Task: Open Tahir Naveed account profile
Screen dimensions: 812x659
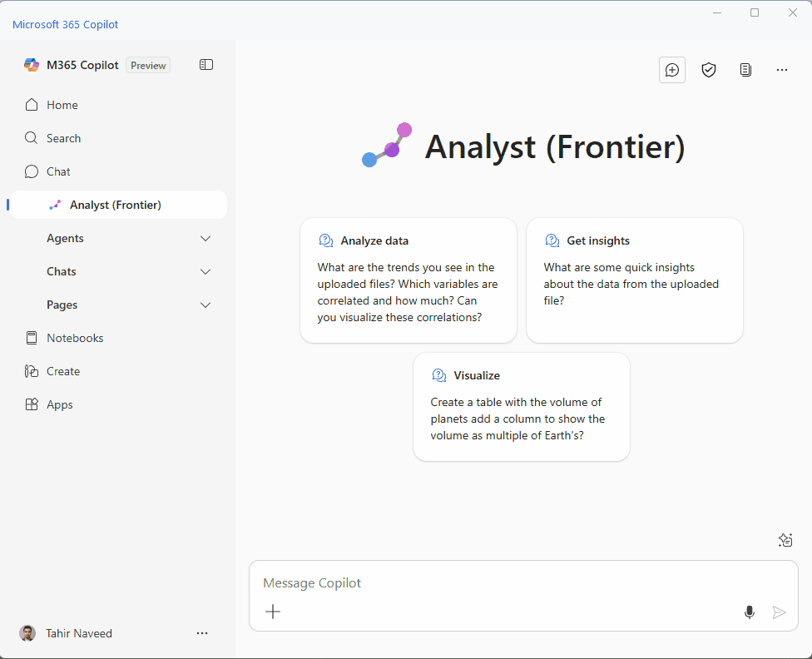Action: click(x=67, y=633)
